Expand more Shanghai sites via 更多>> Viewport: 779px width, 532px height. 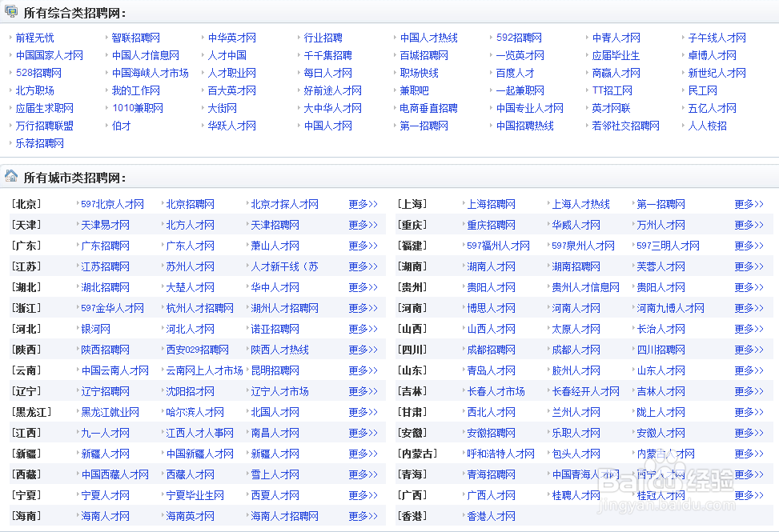click(x=748, y=204)
